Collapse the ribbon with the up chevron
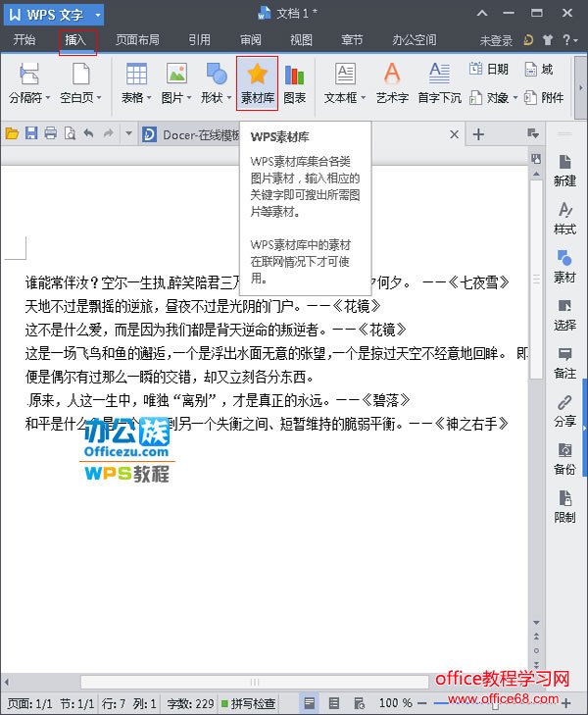 tap(482, 13)
